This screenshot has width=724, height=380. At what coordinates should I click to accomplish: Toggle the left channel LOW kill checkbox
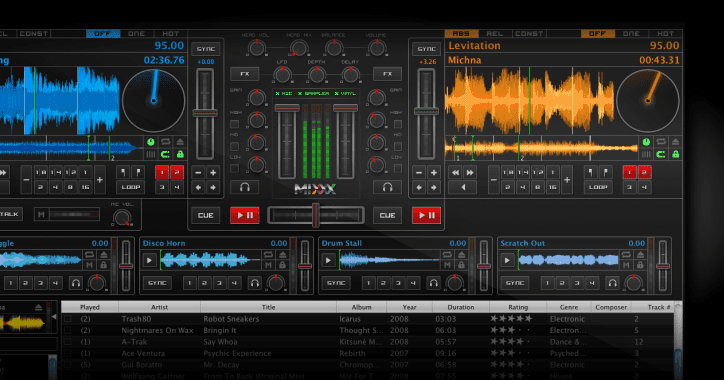tap(235, 169)
